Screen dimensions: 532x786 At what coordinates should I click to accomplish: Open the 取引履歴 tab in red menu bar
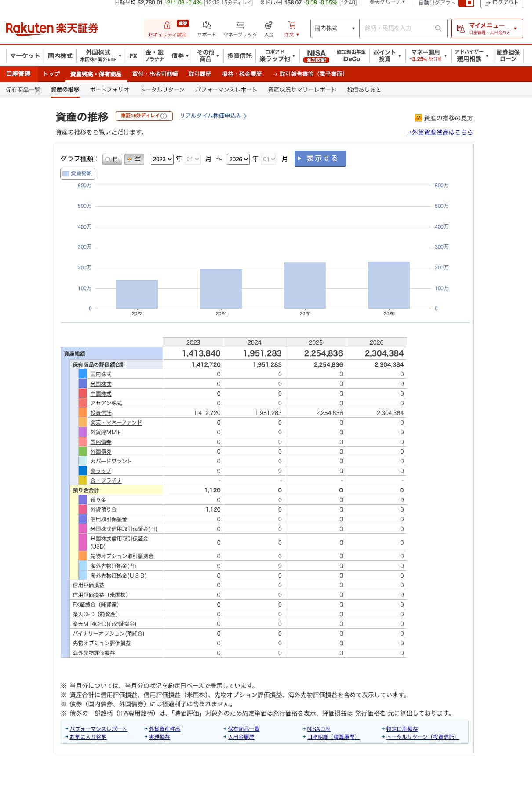pos(200,74)
